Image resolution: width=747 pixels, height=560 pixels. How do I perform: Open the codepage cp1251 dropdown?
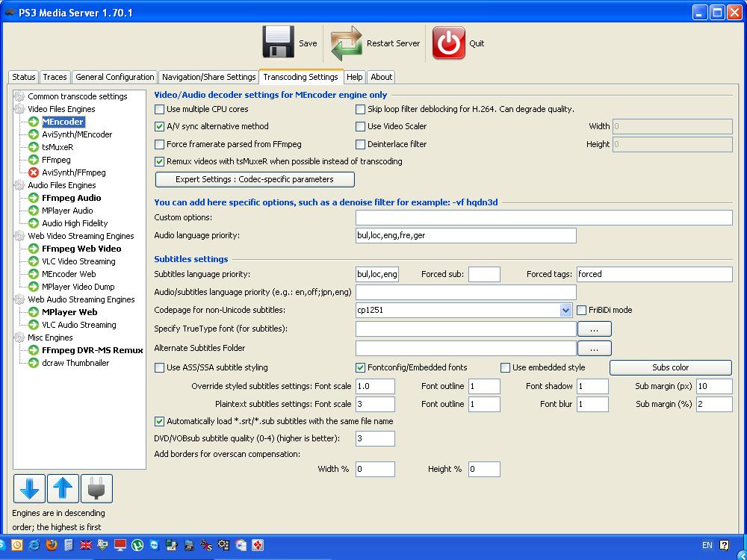pyautogui.click(x=565, y=311)
